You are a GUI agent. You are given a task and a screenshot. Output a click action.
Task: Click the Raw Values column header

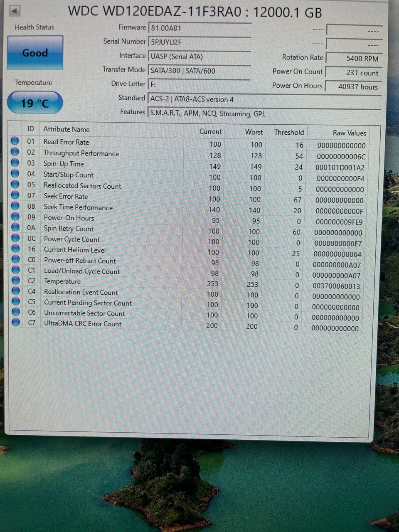[350, 133]
